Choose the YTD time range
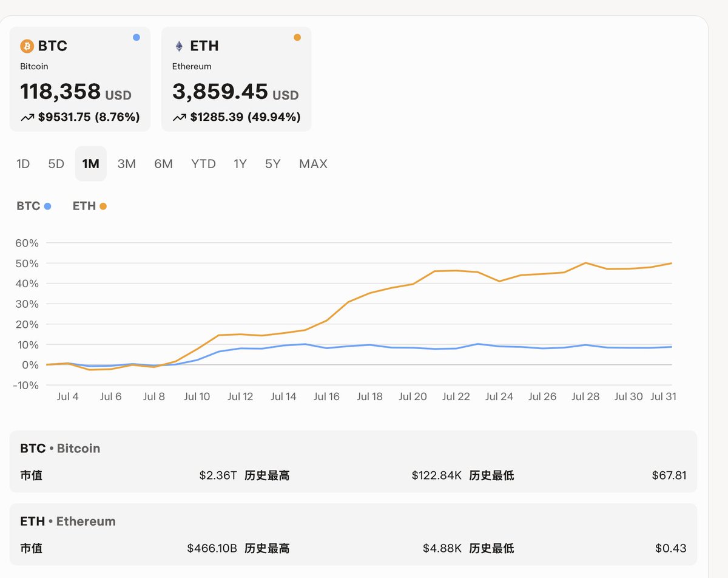 coord(203,164)
